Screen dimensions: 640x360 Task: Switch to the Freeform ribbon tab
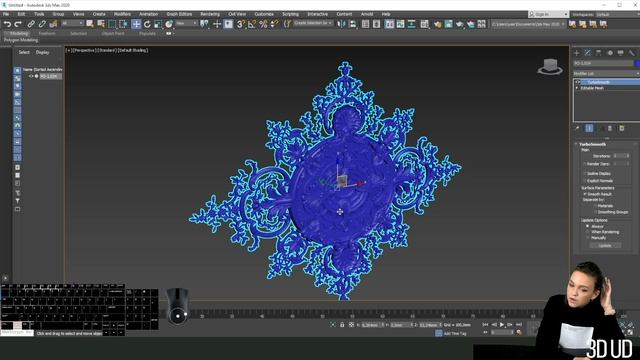tap(47, 33)
